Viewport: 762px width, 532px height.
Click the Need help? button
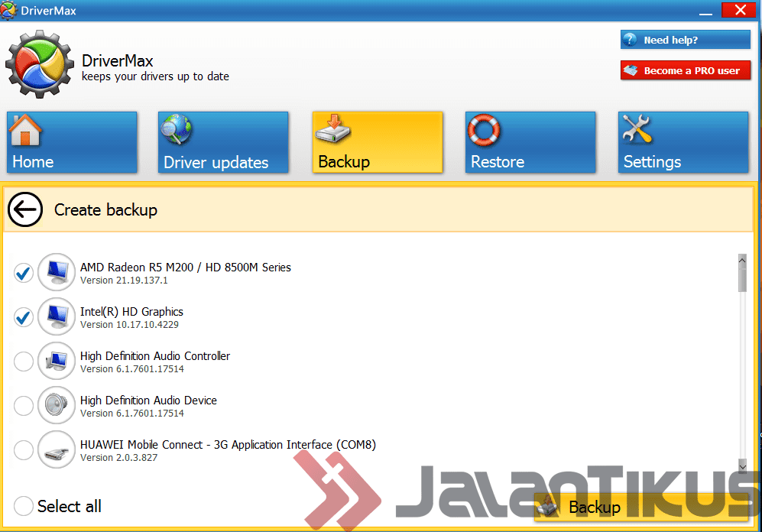pyautogui.click(x=686, y=40)
